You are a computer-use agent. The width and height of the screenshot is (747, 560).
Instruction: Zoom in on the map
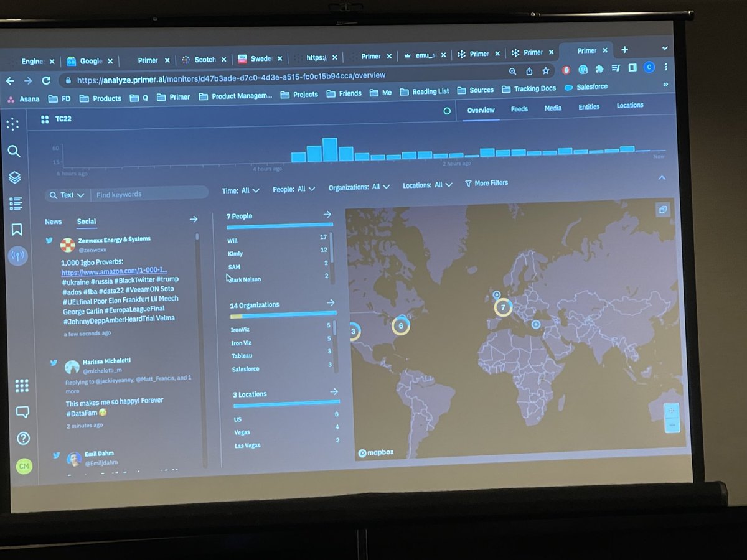click(x=671, y=411)
